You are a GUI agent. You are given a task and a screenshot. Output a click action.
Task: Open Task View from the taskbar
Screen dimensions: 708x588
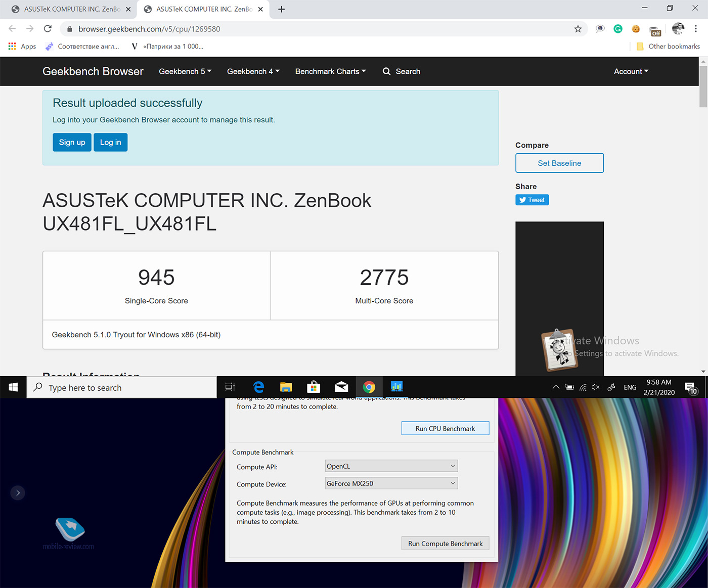230,387
